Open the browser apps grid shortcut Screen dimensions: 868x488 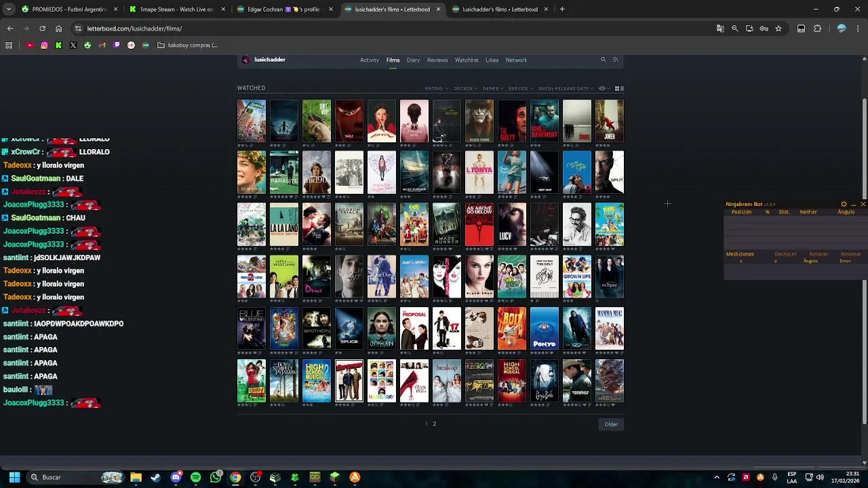9,45
